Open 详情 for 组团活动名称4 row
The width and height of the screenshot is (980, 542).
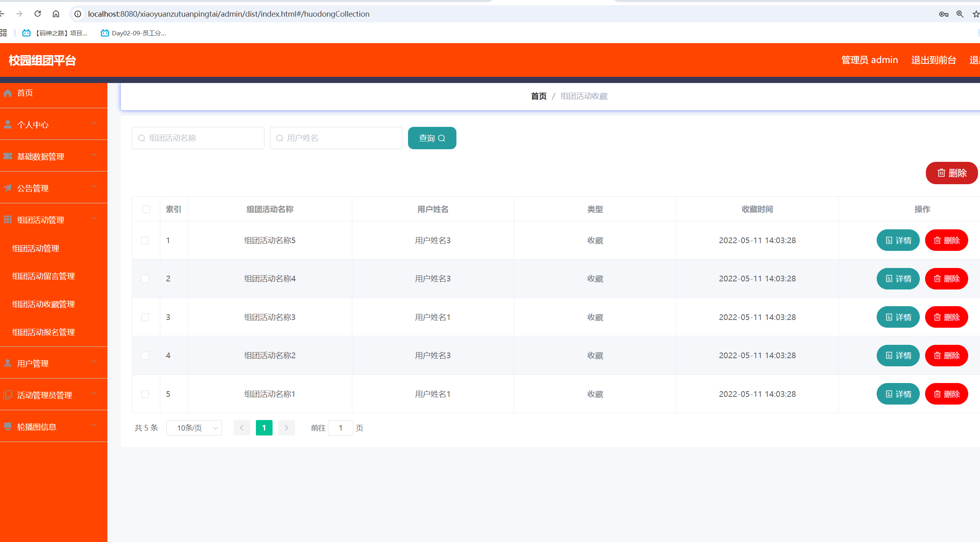tap(898, 279)
